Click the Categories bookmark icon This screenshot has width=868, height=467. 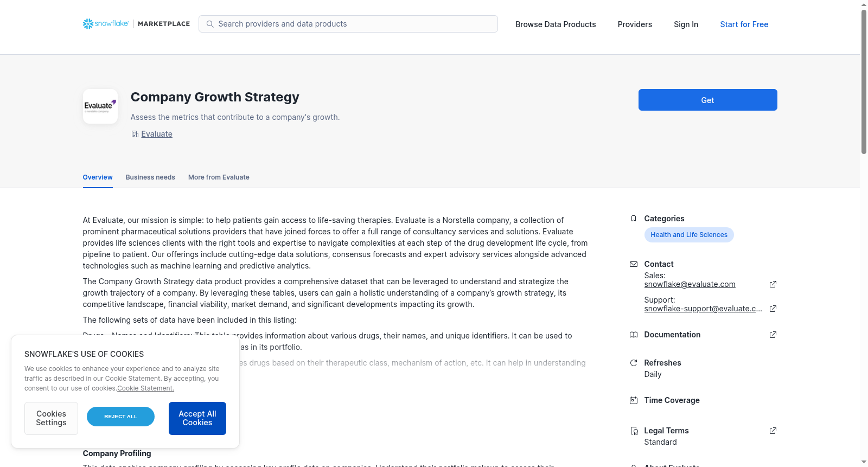tap(634, 219)
